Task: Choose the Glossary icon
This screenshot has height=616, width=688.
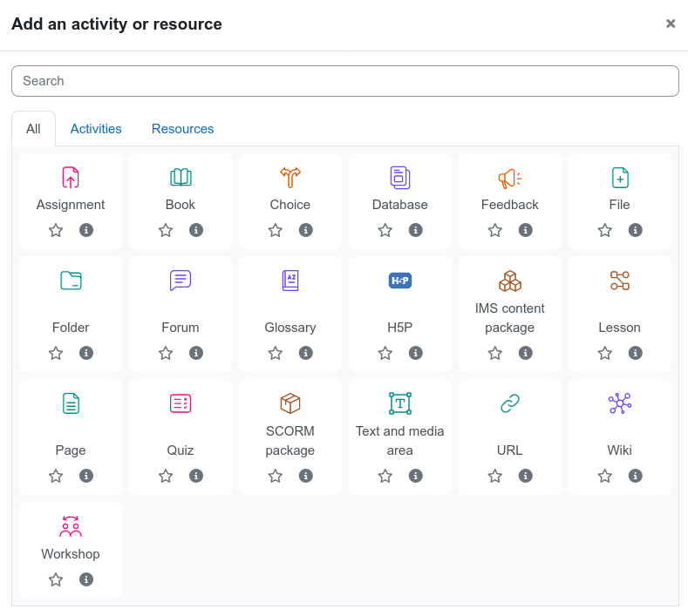Action: pyautogui.click(x=290, y=281)
